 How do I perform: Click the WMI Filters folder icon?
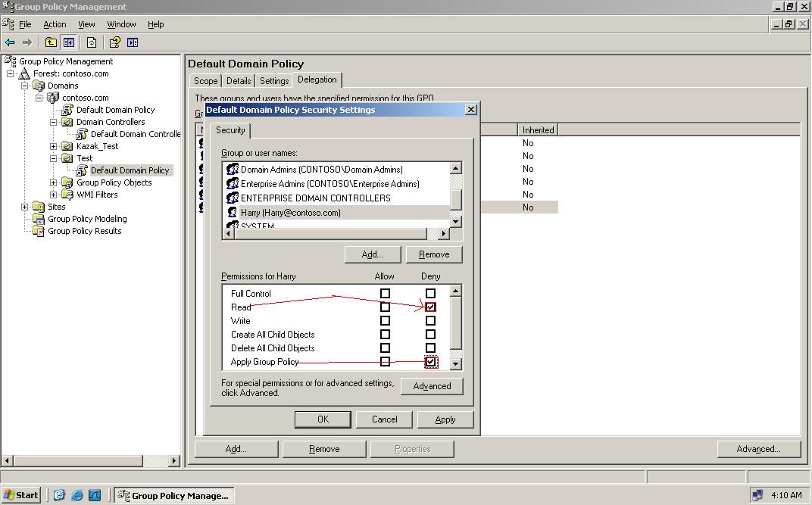tap(67, 195)
